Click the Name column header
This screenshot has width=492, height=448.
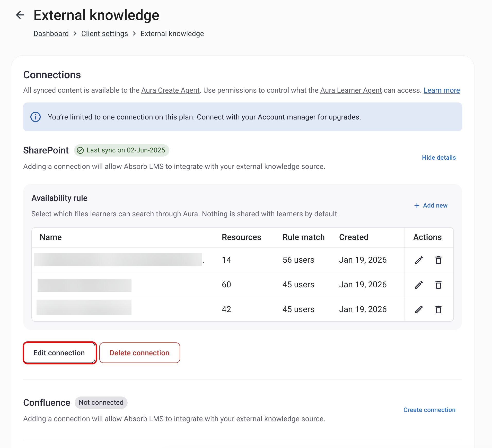point(51,237)
